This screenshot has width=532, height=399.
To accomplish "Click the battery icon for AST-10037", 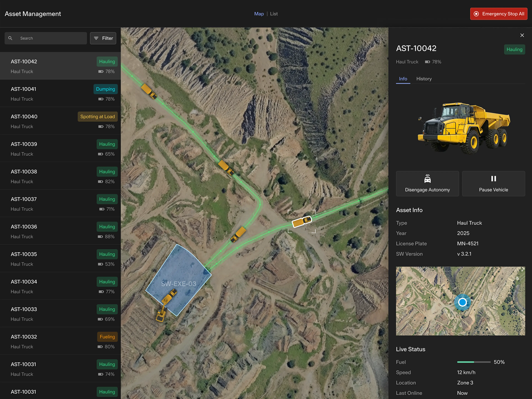I will tap(102, 209).
